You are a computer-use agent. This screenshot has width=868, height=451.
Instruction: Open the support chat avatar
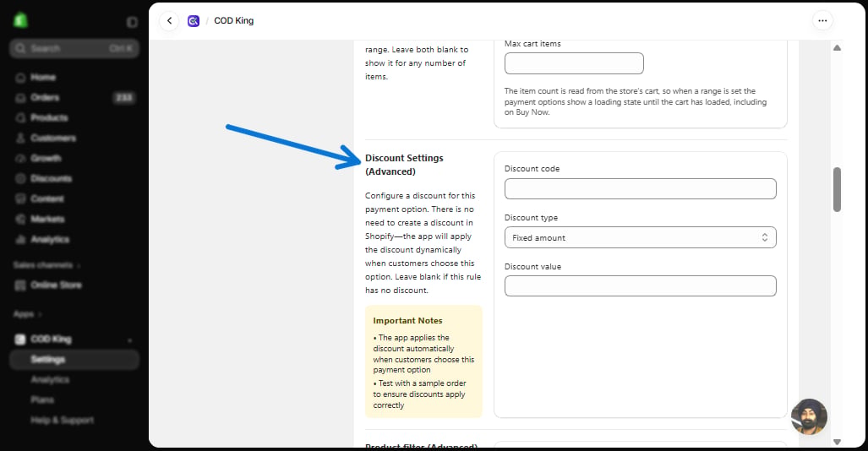coord(809,416)
